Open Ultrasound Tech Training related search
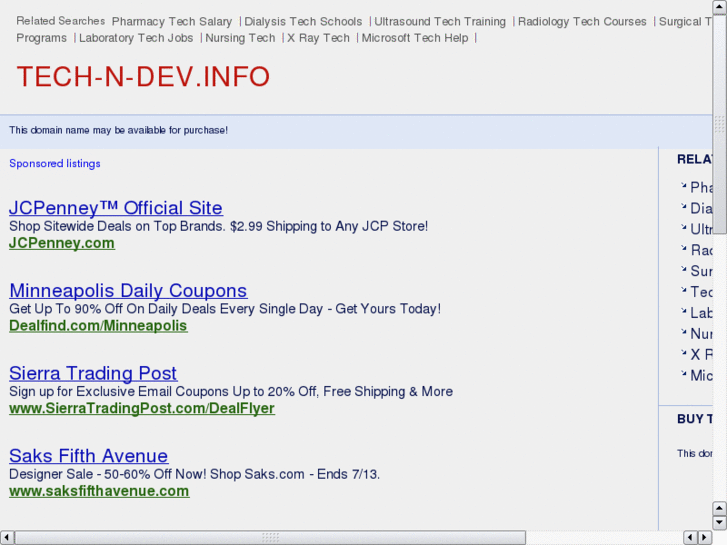Image resolution: width=727 pixels, height=545 pixels. click(x=440, y=22)
